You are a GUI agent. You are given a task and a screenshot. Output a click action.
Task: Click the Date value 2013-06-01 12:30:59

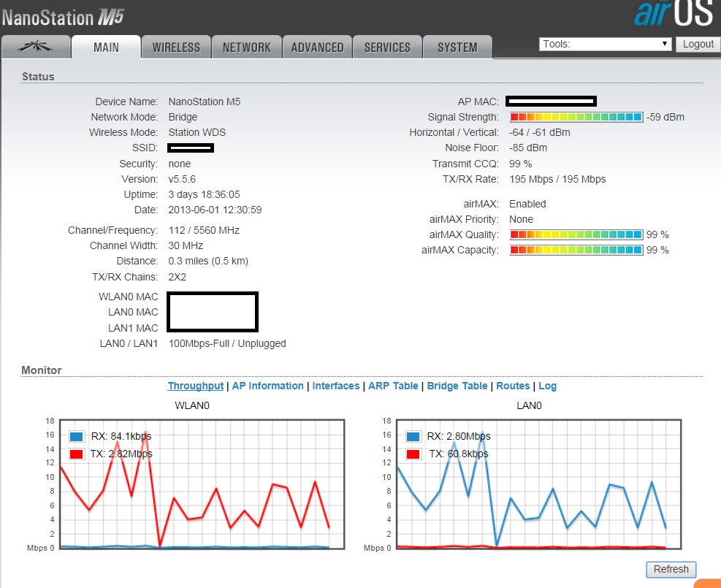(x=215, y=210)
